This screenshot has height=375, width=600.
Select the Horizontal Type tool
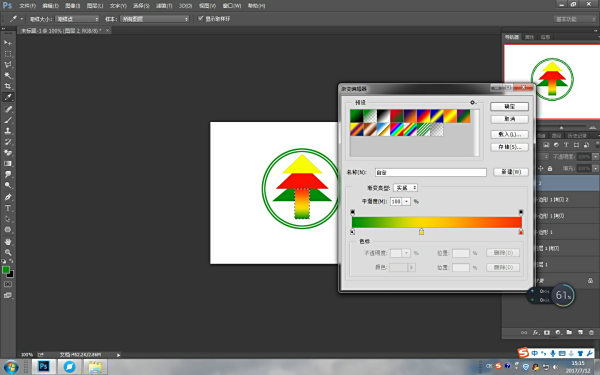pos(8,208)
